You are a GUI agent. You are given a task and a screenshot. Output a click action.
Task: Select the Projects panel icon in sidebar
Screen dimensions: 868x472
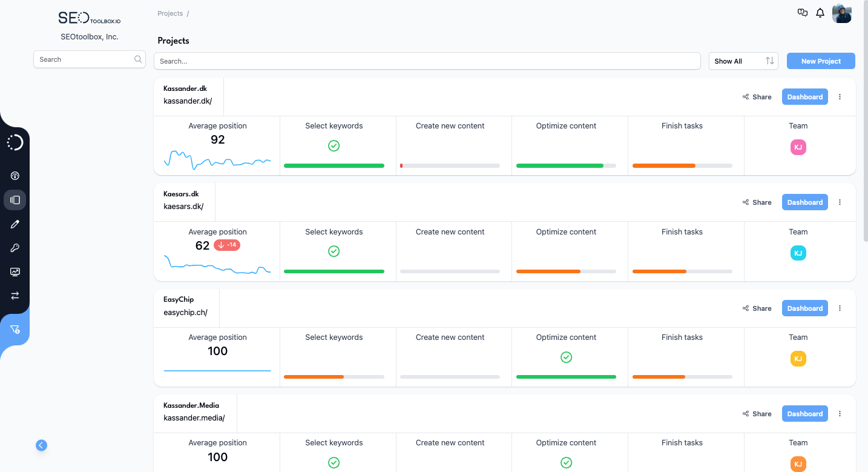[15, 199]
